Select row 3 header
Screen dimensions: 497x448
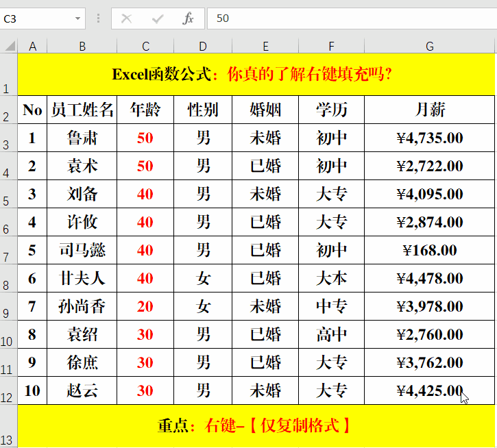coord(8,138)
